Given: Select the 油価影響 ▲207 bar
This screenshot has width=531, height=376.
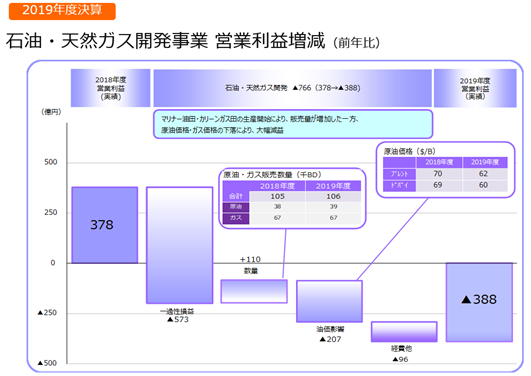Looking at the screenshot, I should point(329,301).
